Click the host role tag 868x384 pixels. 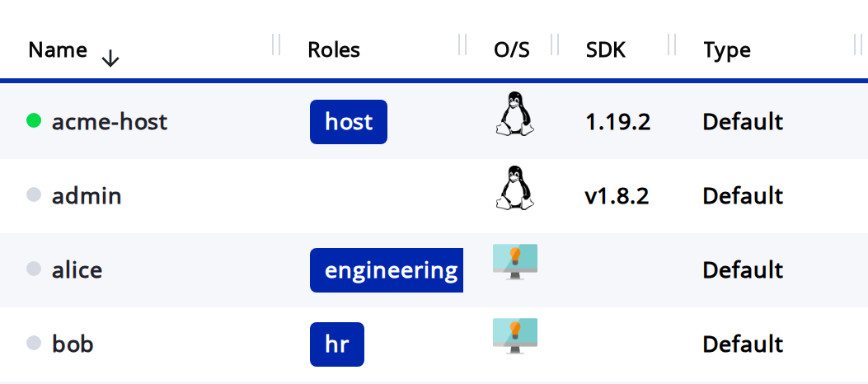348,122
